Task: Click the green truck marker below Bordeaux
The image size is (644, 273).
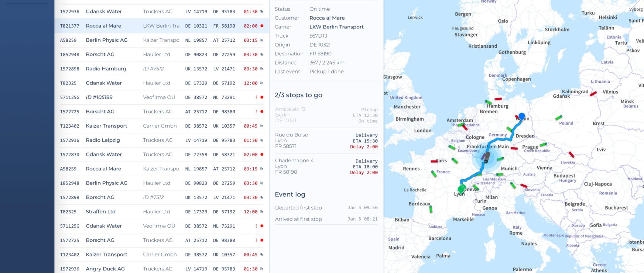Action: [431, 209]
